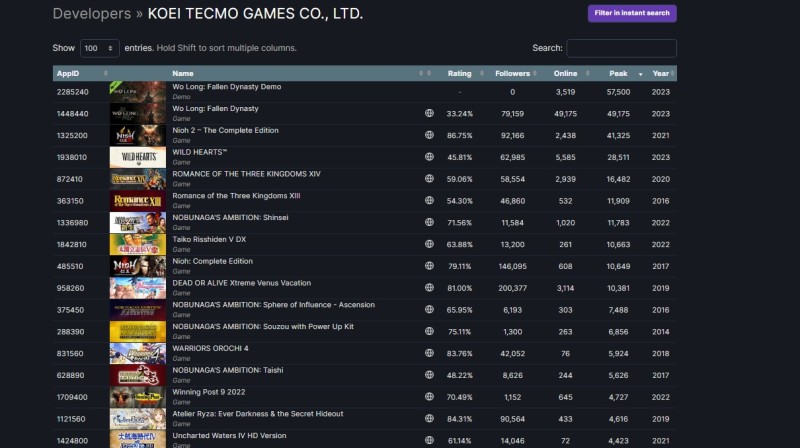Viewport: 800px width, 448px height.
Task: Click globe icon for WARRIORS OROCHI 4
Action: coord(429,353)
